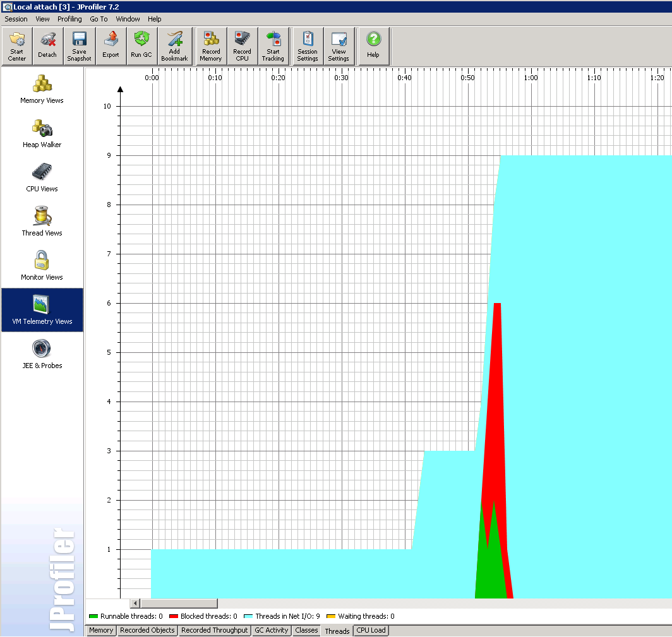Open Help from the toolbar
The image size is (672, 637).
point(373,46)
